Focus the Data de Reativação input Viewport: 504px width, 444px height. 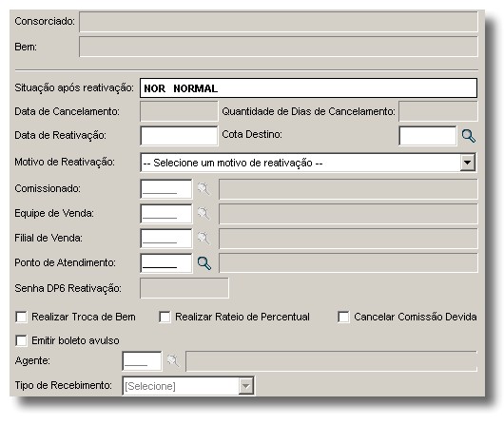click(179, 136)
